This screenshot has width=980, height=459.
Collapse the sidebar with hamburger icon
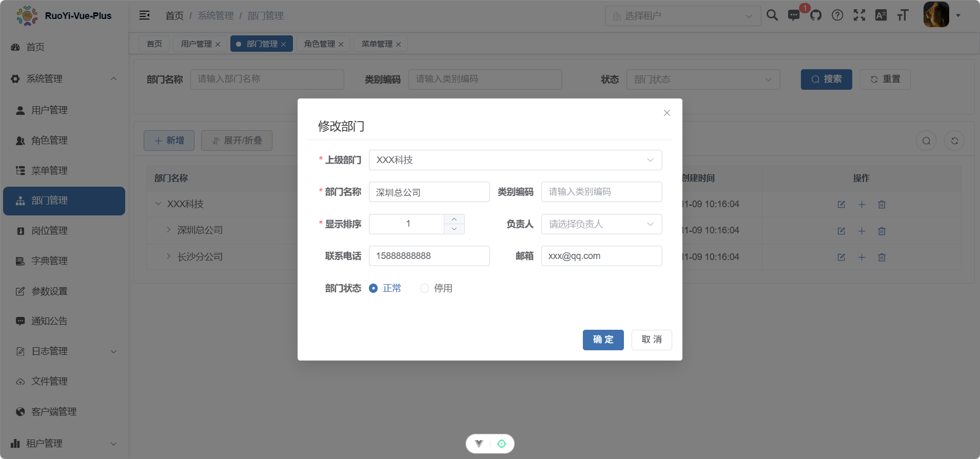pyautogui.click(x=145, y=15)
